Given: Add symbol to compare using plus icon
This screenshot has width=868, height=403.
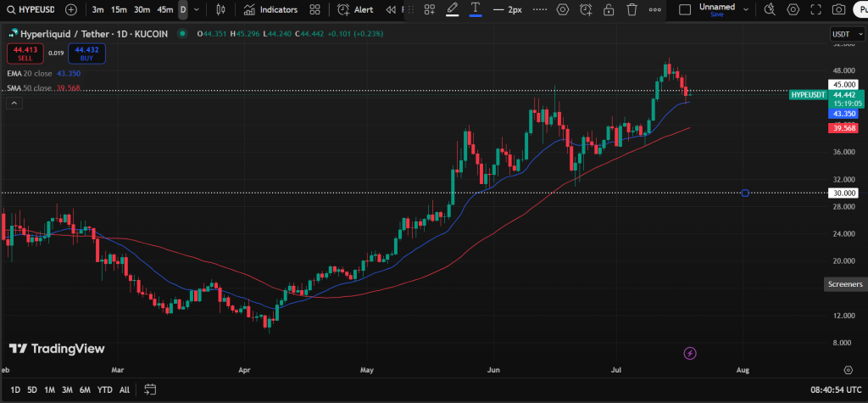Looking at the screenshot, I should click(x=71, y=9).
